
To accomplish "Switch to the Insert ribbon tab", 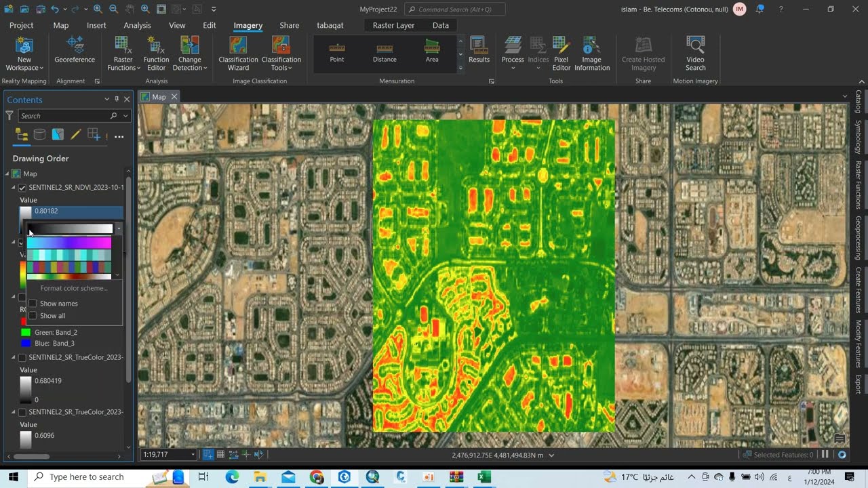I will point(96,25).
